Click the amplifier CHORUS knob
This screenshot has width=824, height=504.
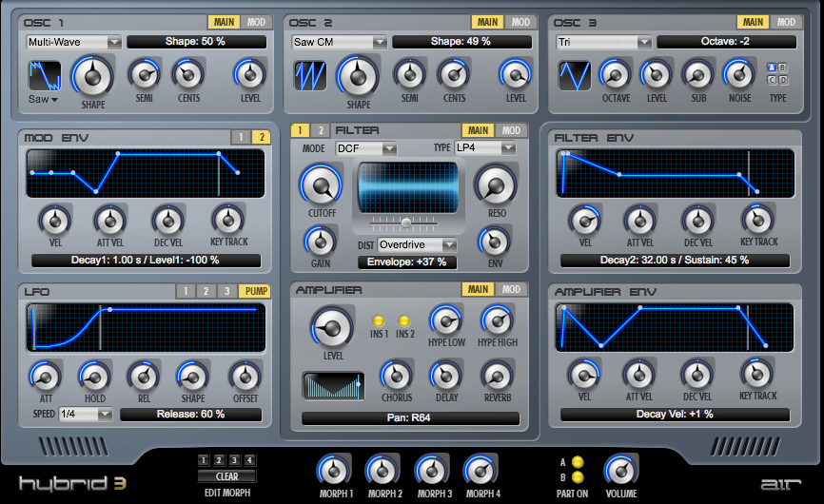pos(396,375)
